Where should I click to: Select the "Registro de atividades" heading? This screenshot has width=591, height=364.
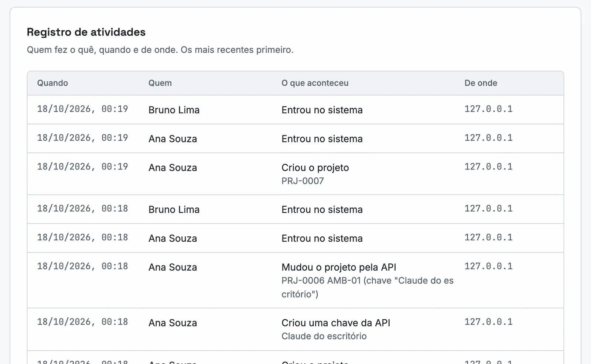pos(86,32)
